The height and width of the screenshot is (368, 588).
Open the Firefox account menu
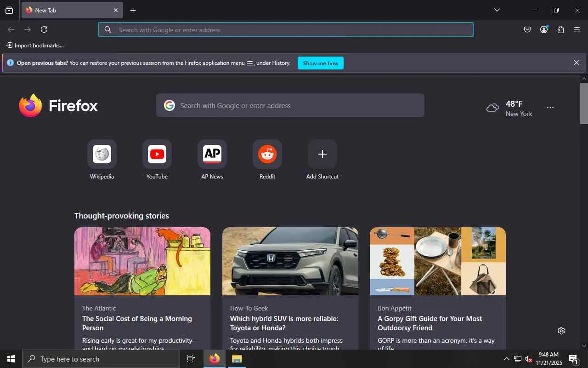pos(544,29)
